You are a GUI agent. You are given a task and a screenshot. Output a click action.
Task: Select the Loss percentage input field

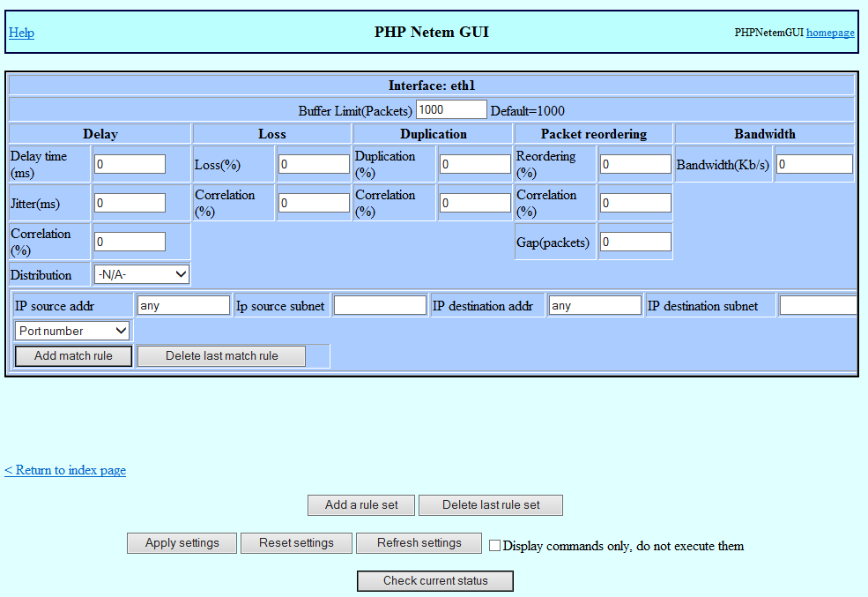click(x=312, y=163)
